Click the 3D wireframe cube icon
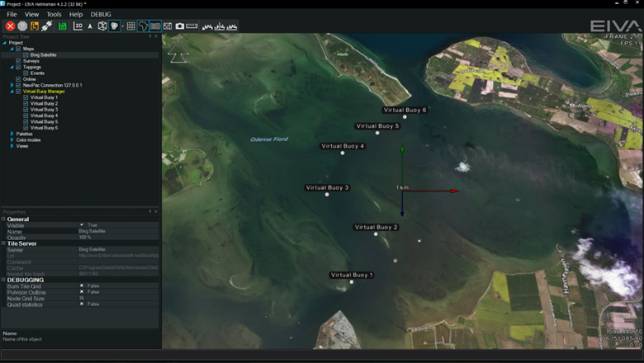This screenshot has width=644, height=363. (102, 26)
